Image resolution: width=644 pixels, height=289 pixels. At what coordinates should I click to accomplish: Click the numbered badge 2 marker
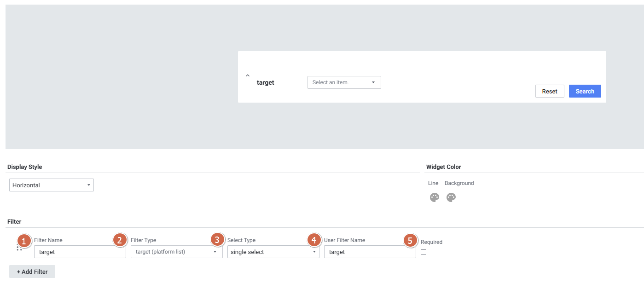click(x=120, y=240)
